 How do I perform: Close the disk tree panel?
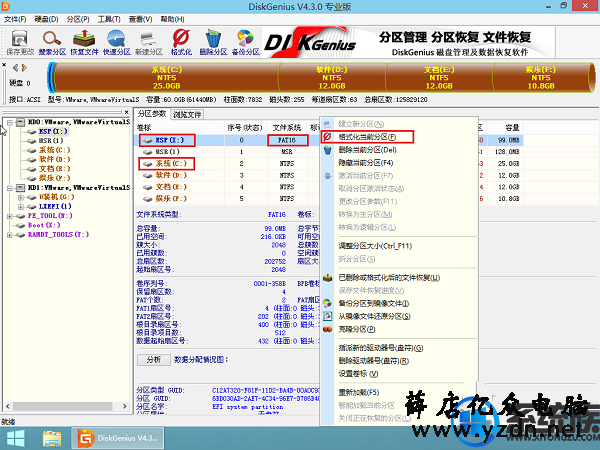127,112
